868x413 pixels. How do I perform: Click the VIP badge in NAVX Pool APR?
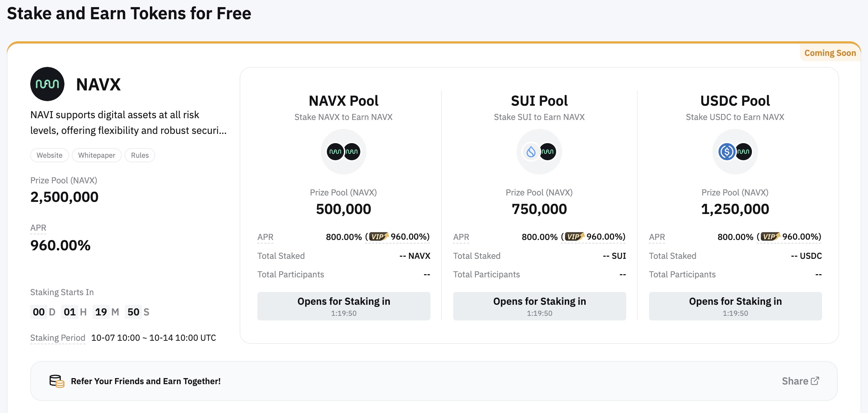(x=379, y=236)
